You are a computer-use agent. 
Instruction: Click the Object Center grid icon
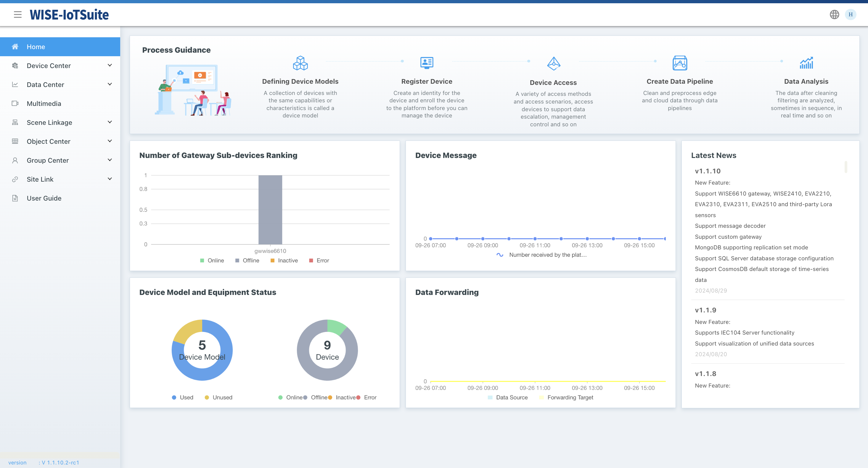pos(15,141)
